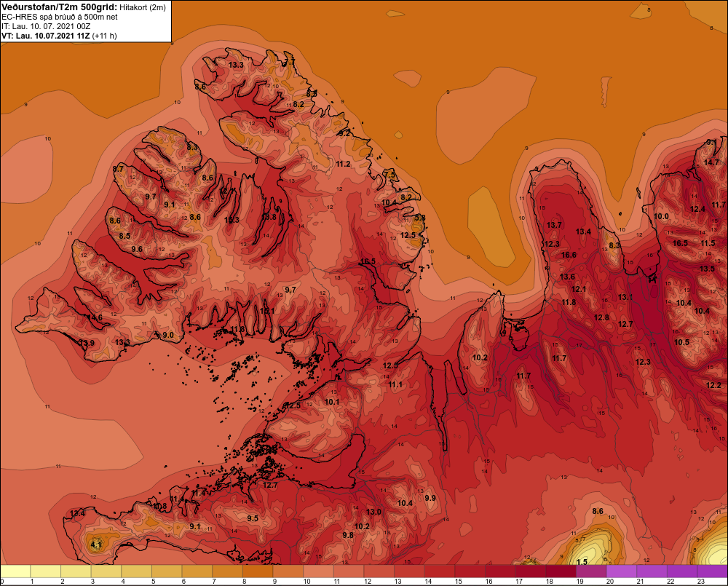Click the 5.8 temperature value
This screenshot has width=728, height=586.
(x=420, y=218)
